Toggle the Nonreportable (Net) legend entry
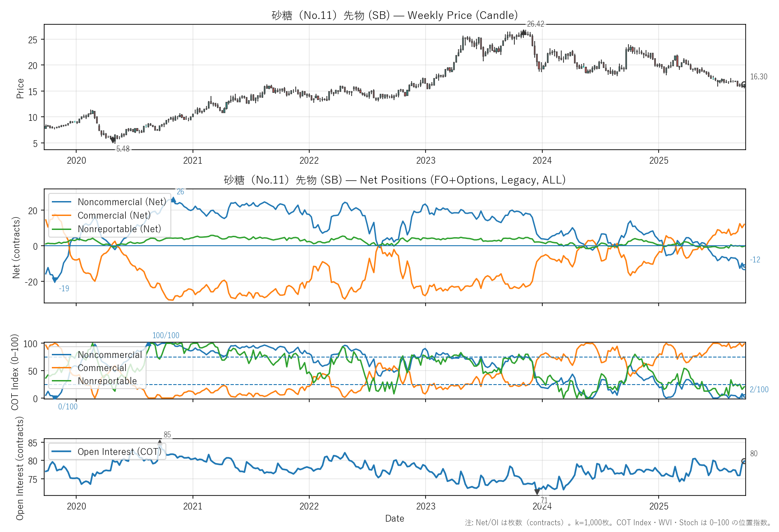This screenshot has height=532, width=779. click(119, 229)
